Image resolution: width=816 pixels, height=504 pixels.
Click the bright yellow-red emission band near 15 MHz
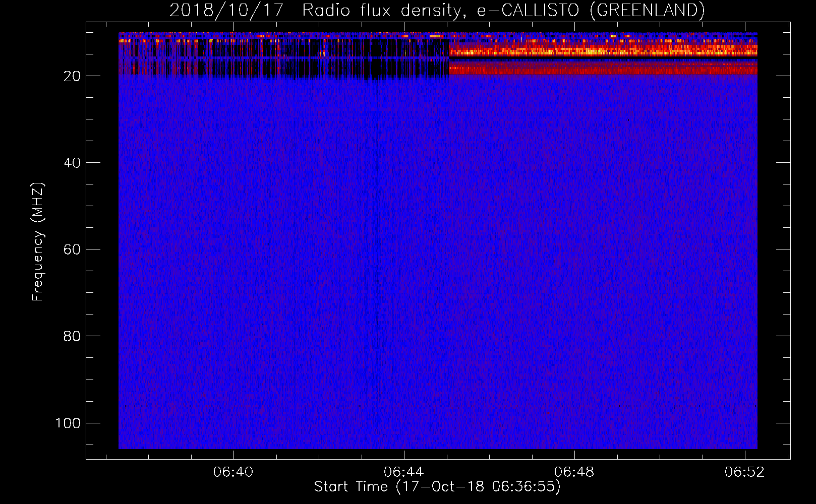pyautogui.click(x=603, y=50)
